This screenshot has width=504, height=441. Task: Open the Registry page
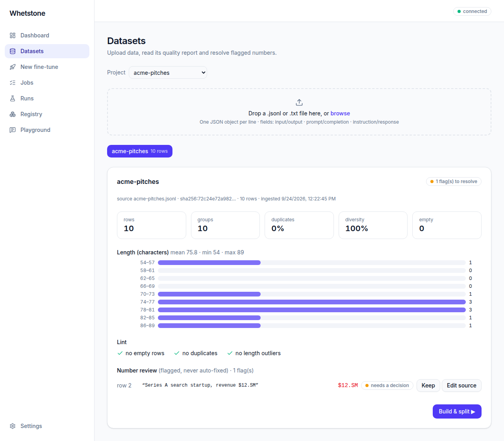pyautogui.click(x=47, y=114)
